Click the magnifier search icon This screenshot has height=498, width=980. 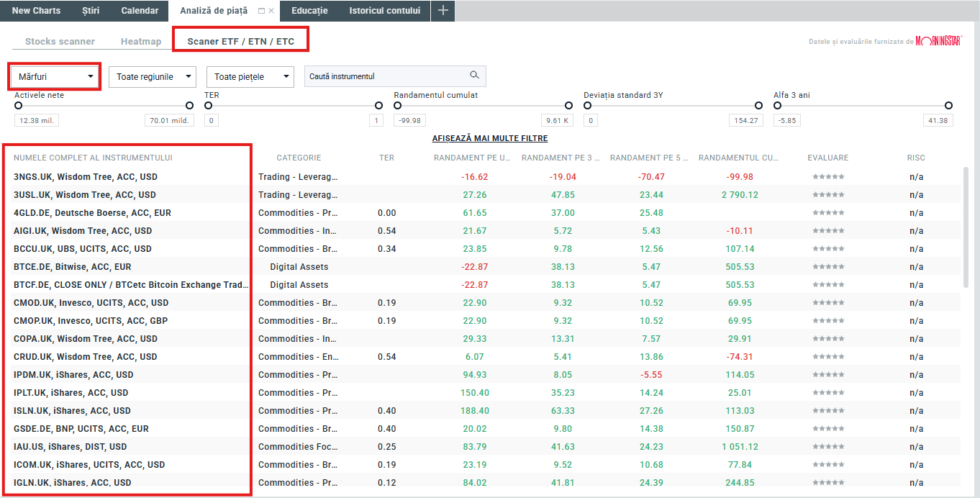(474, 76)
